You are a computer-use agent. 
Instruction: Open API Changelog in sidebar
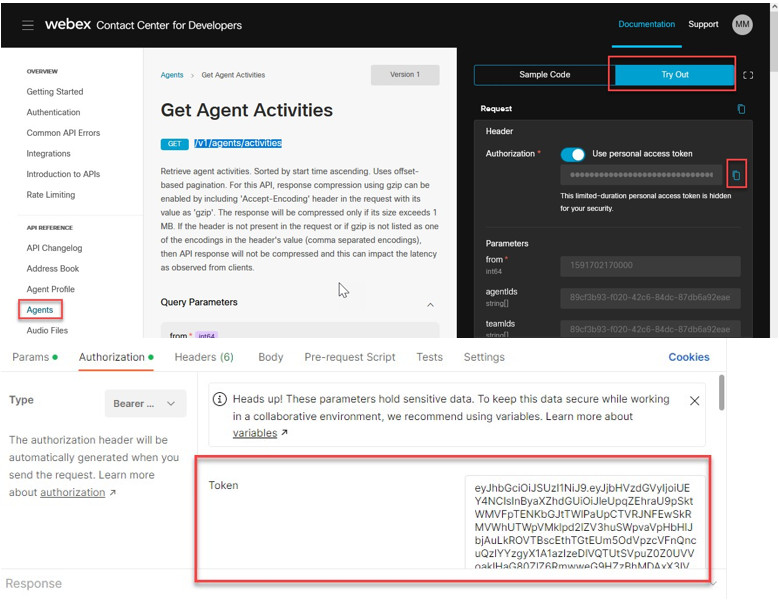(54, 248)
